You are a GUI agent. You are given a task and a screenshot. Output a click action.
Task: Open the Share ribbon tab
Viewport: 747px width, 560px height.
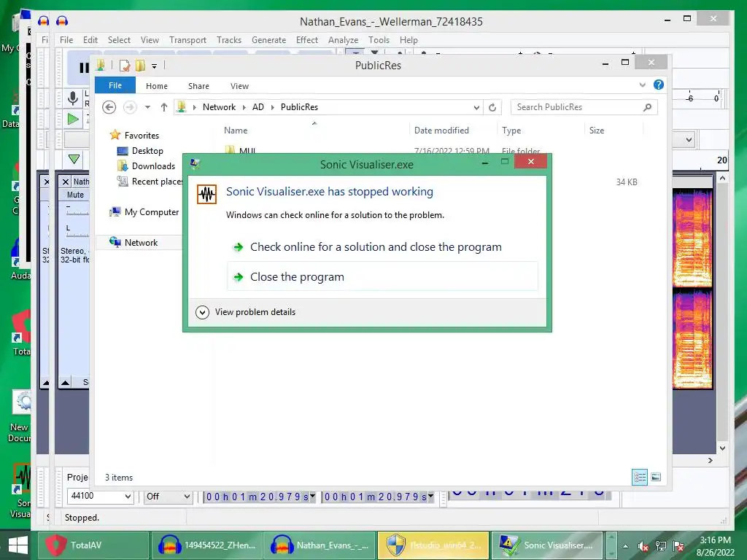198,86
